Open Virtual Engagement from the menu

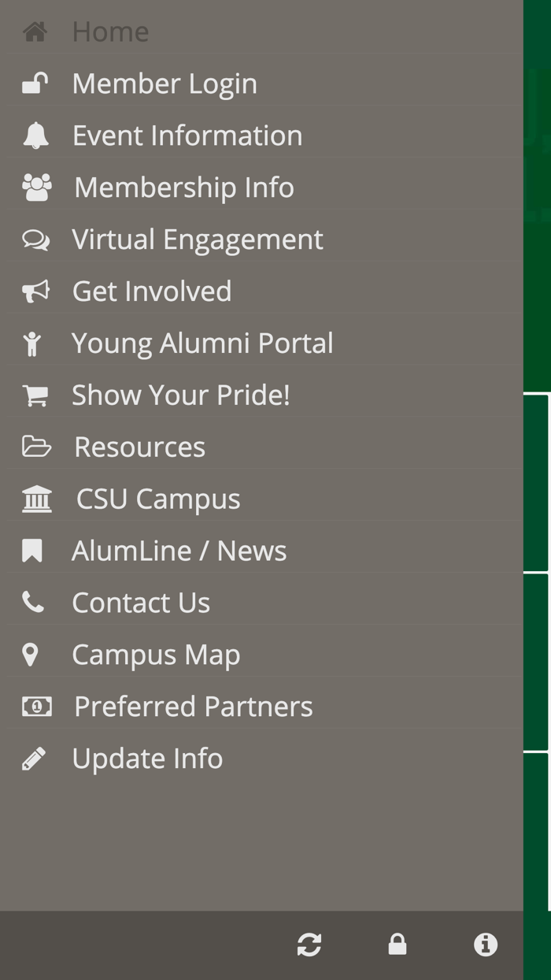point(198,239)
